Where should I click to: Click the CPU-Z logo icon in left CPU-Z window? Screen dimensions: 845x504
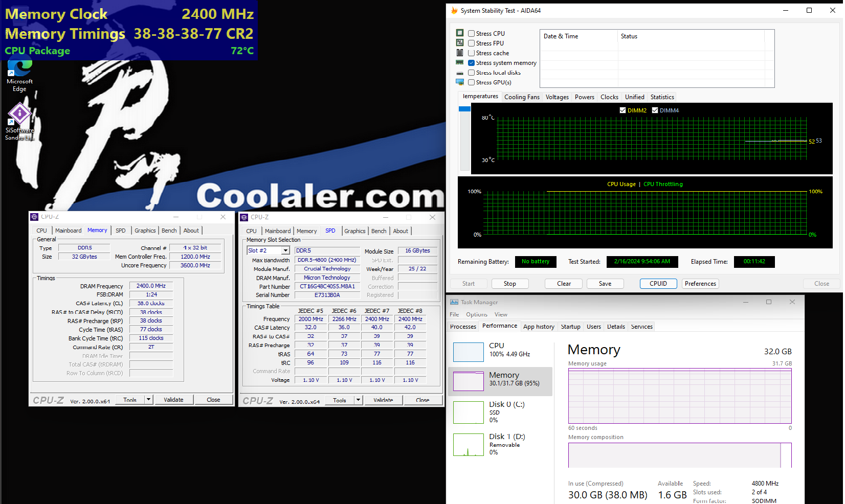coord(34,217)
